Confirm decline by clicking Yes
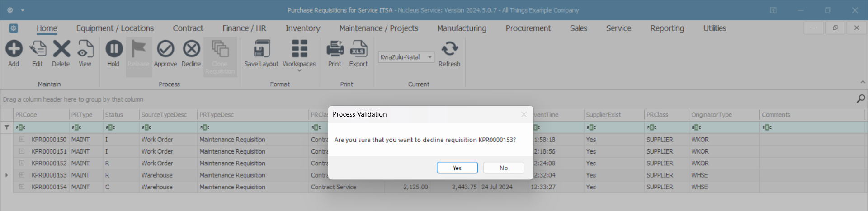 457,168
